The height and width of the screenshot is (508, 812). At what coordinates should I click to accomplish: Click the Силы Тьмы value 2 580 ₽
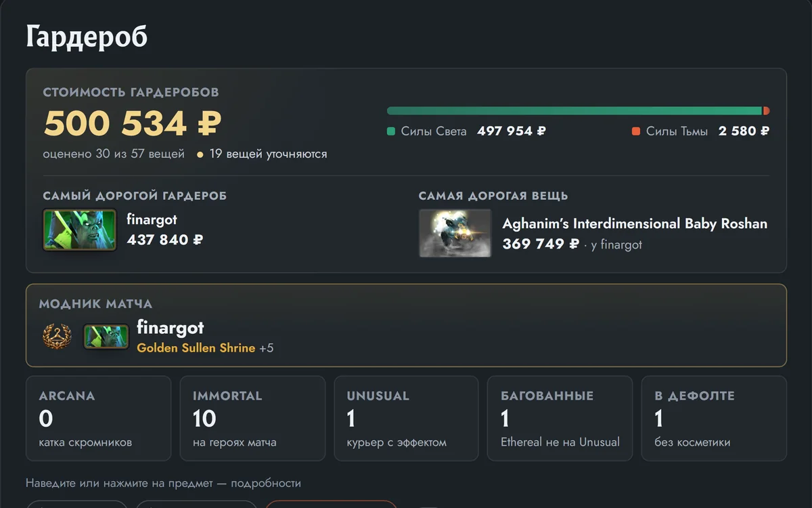[744, 131]
